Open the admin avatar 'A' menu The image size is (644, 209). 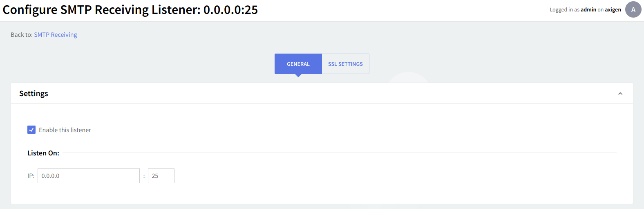coord(633,10)
